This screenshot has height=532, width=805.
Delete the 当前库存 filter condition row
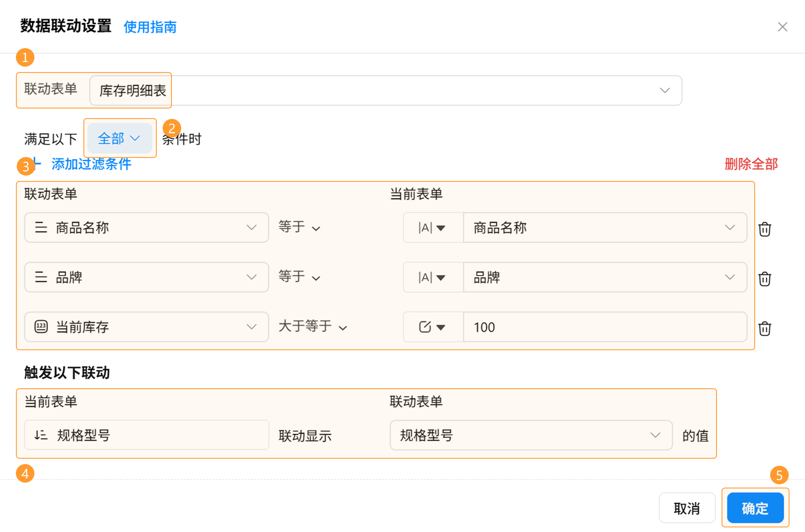(x=764, y=328)
